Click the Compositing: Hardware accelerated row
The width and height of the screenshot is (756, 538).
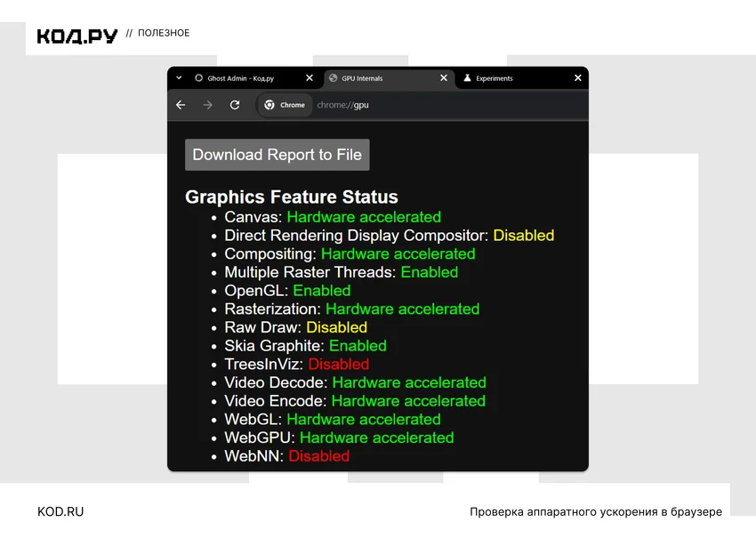(x=350, y=253)
